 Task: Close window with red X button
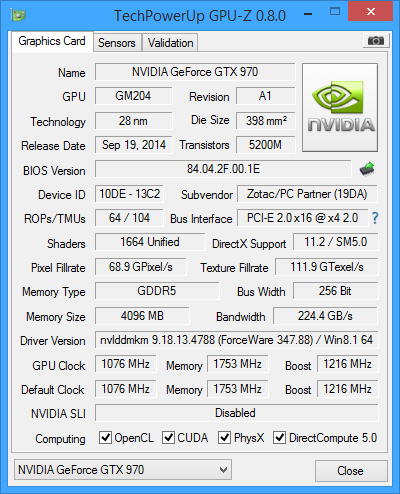click(370, 12)
